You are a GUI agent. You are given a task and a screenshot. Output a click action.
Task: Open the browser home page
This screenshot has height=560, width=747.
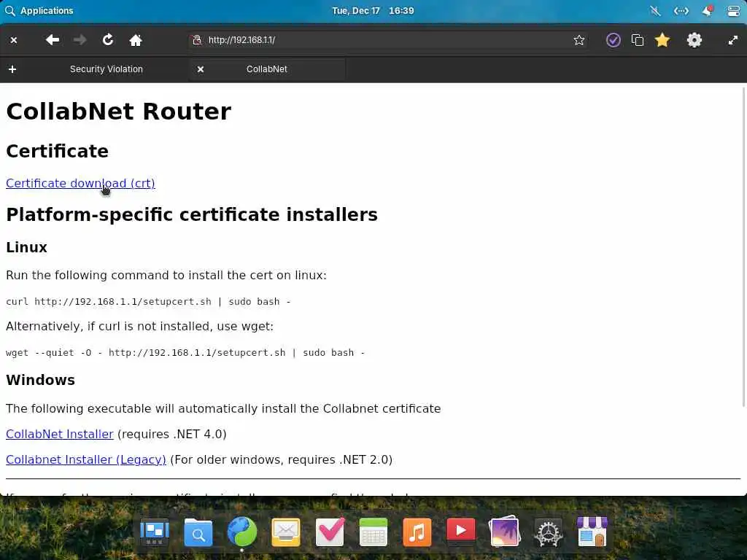(x=136, y=40)
